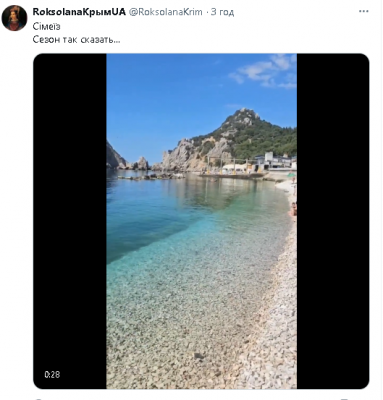Open the RoksolanaКрымUA display name link
Viewport: 383px width, 400px height.
(79, 12)
